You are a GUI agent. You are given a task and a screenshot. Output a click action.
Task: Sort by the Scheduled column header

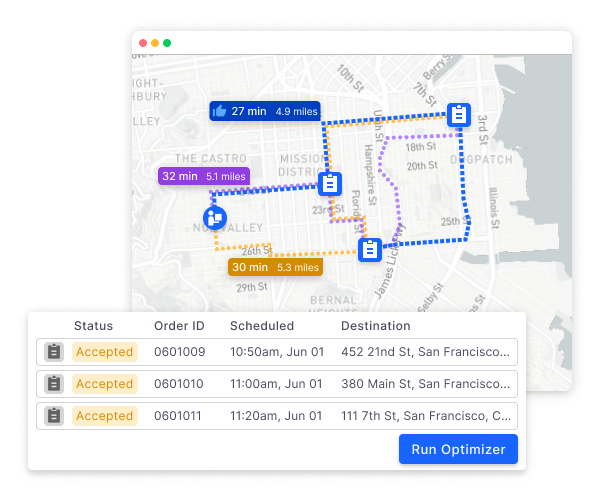[x=262, y=326]
